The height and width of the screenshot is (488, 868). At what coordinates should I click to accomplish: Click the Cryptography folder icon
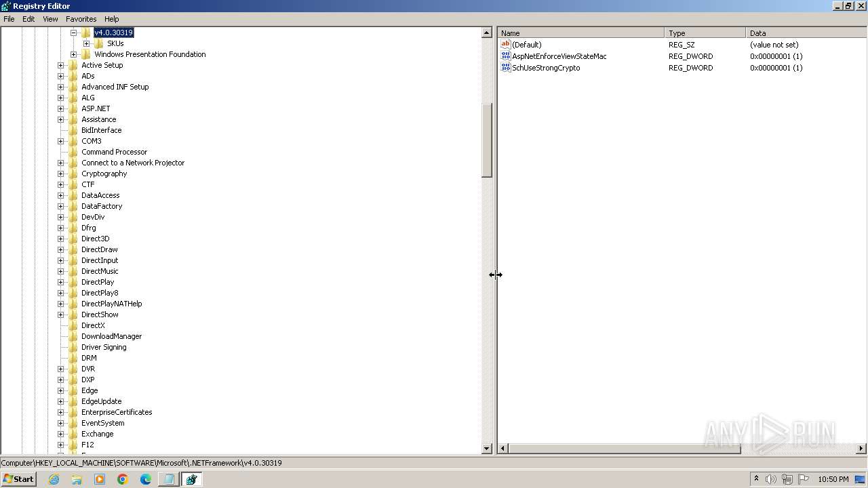pyautogui.click(x=73, y=174)
